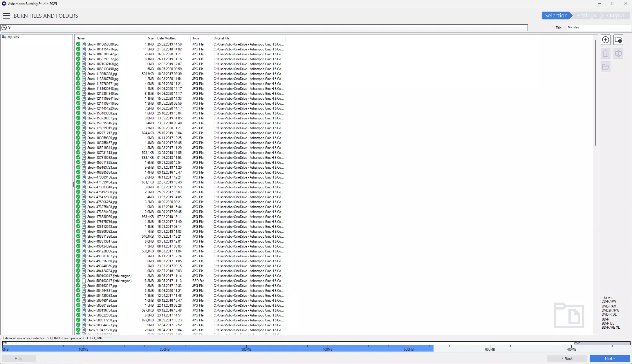This screenshot has height=364, width=632.
Task: Go to the Output step tab
Action: pos(615,16)
